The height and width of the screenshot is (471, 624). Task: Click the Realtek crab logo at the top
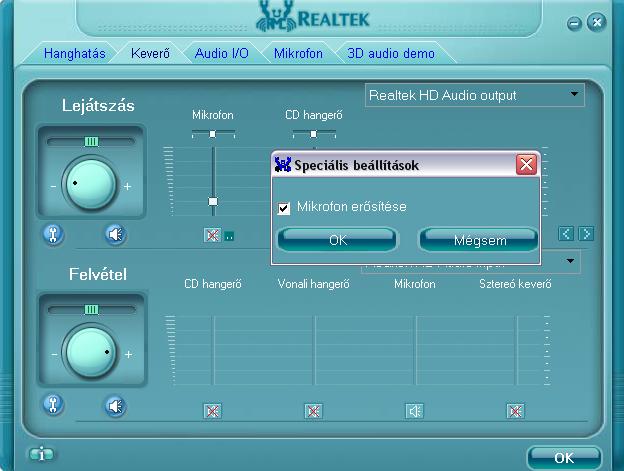pyautogui.click(x=276, y=17)
